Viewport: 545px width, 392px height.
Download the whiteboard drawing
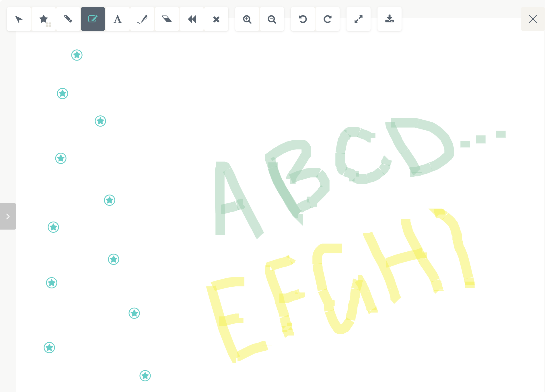click(x=390, y=19)
